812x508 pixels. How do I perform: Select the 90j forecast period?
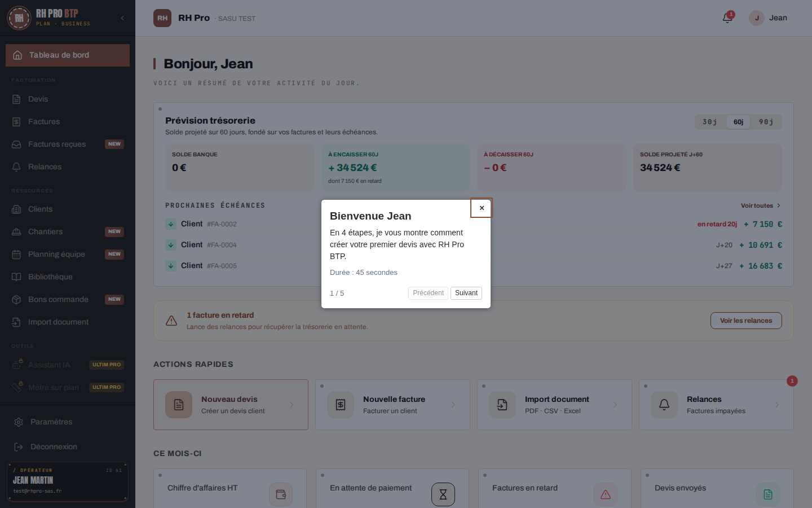766,122
